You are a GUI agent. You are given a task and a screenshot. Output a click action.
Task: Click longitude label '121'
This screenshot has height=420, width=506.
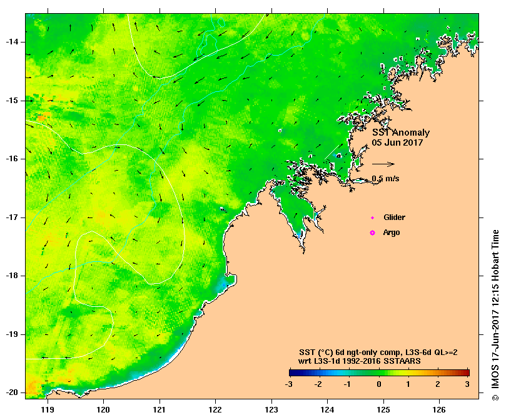pos(159,409)
